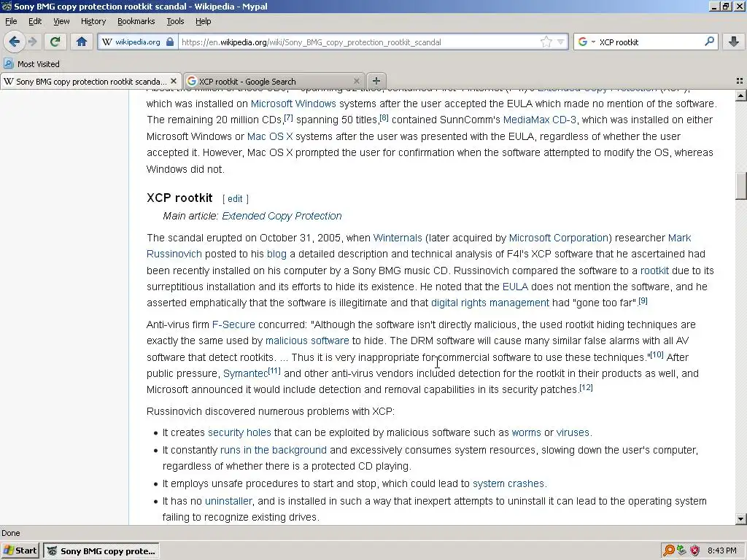Screen dimensions: 747x560
Task: Click the Mypal raccoon icon in title bar
Action: click(x=6, y=6)
